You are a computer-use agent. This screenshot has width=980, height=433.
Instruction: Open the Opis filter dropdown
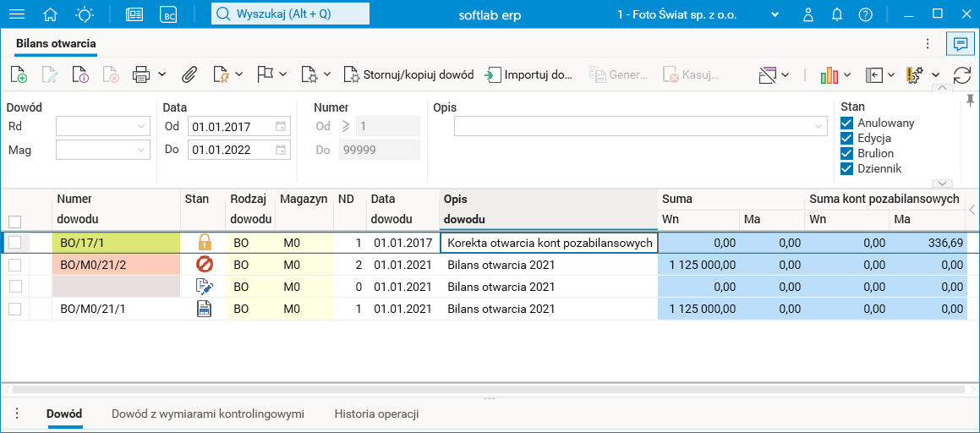(818, 126)
